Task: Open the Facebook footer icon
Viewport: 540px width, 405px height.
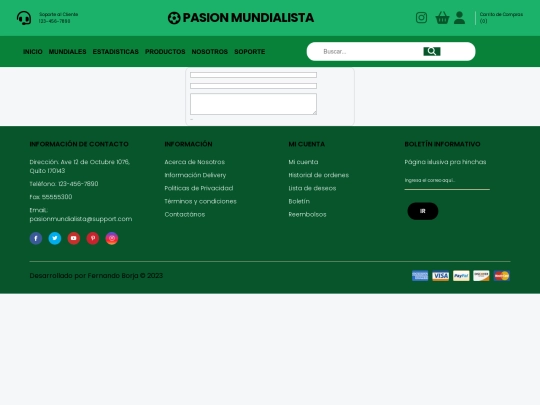Action: (36, 238)
